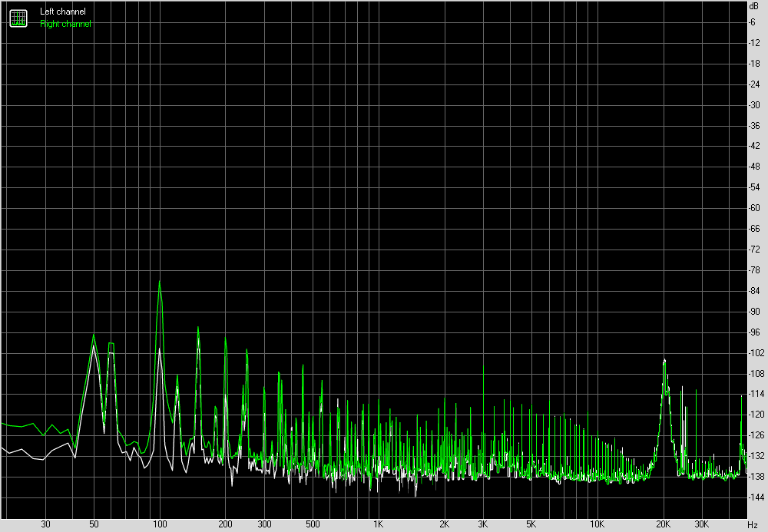
Task: Select the green Right channel legend label
Action: coord(65,24)
